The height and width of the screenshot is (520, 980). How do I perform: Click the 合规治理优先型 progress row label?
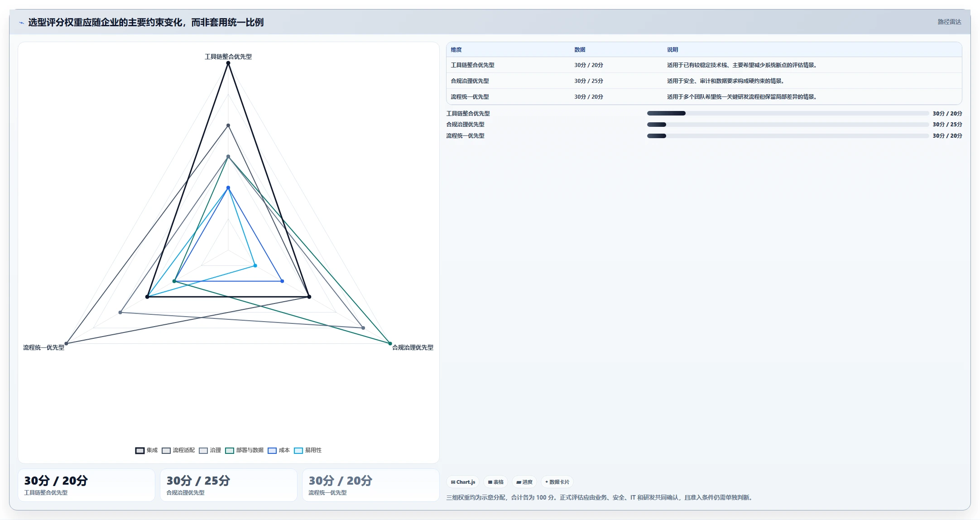(465, 125)
